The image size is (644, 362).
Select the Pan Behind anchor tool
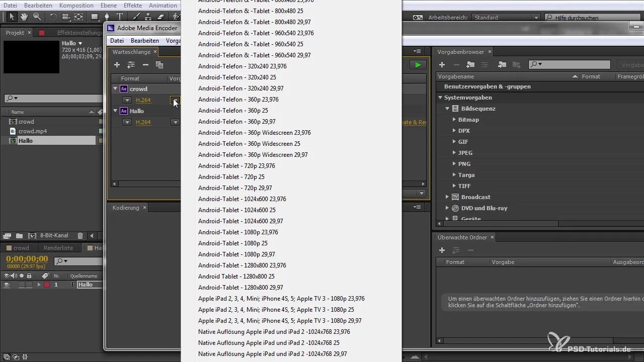click(78, 17)
